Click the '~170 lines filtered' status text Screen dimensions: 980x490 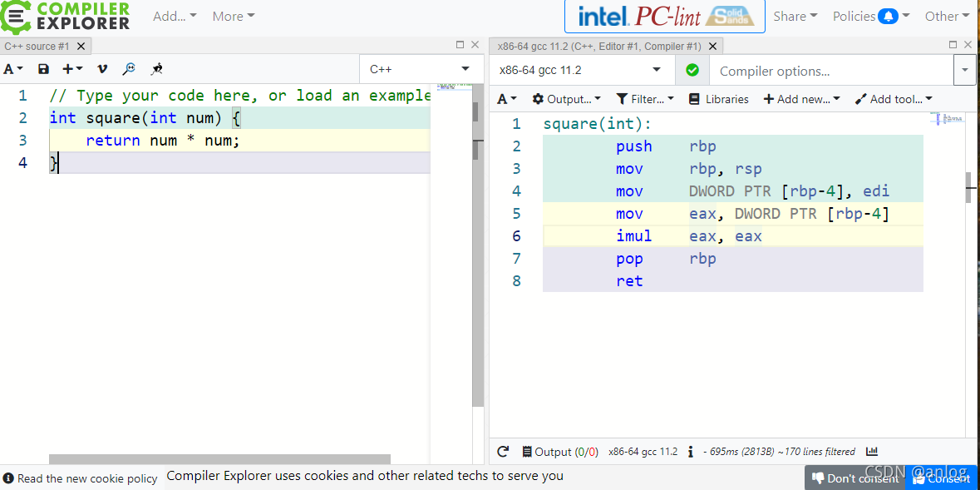tap(816, 451)
